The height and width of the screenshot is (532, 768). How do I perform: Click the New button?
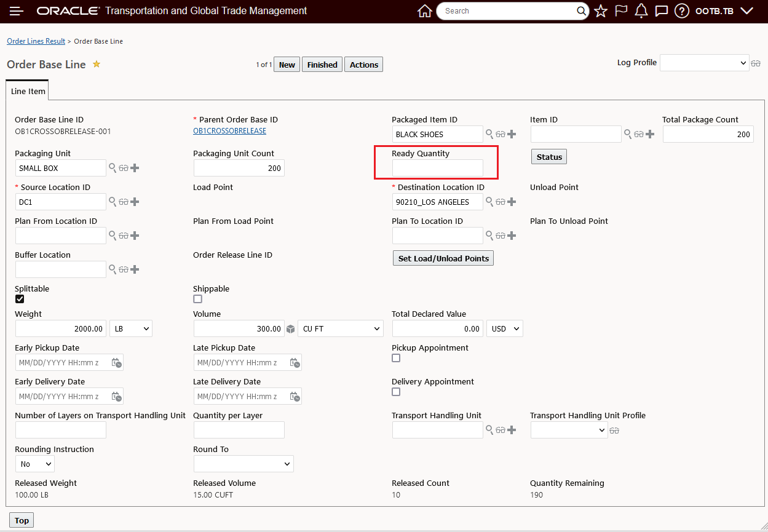coord(287,65)
